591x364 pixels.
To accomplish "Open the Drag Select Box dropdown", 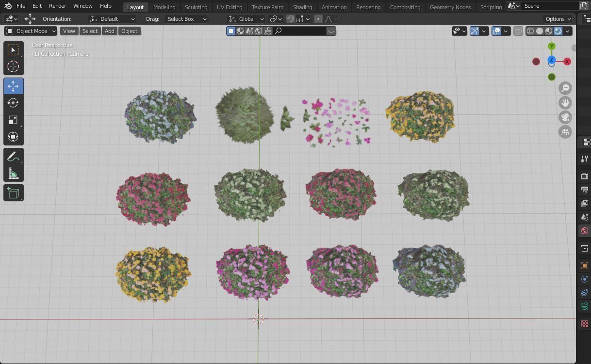I will tap(186, 19).
